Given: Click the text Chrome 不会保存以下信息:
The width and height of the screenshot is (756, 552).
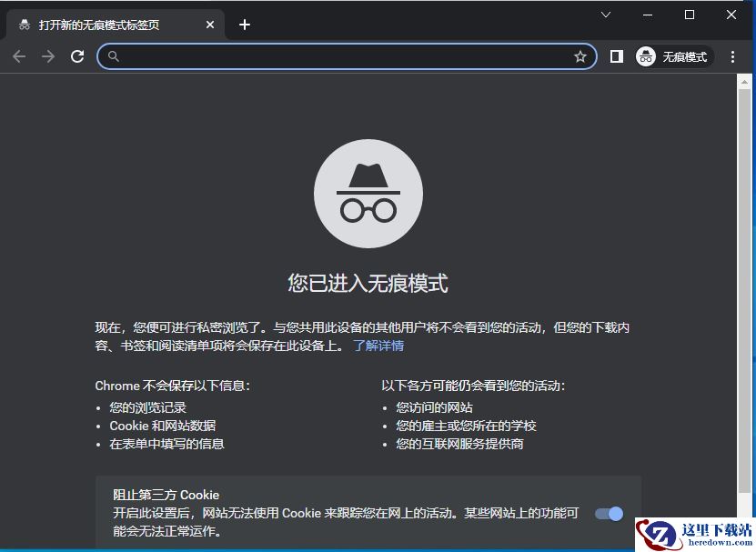Looking at the screenshot, I should point(173,386).
